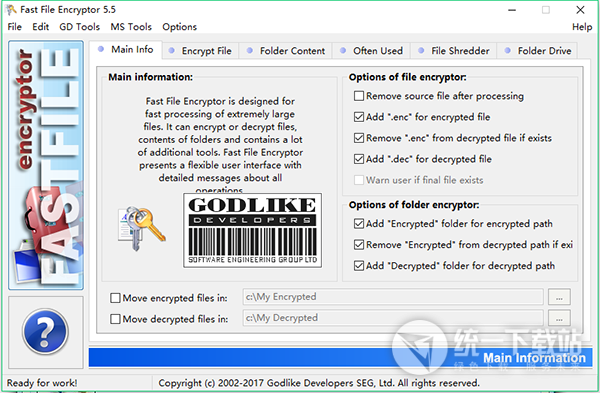This screenshot has height=393, width=600.
Task: Click the Godlike Developers barcode logo
Action: coord(253,230)
